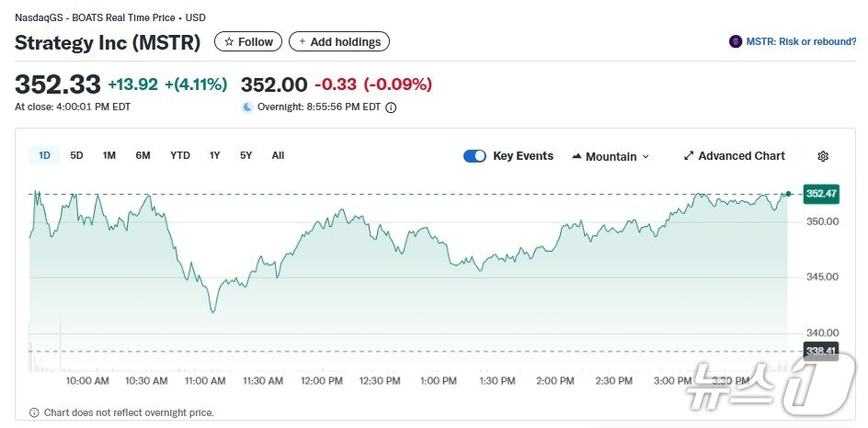
Task: Select the 1M range tab
Action: click(x=108, y=155)
